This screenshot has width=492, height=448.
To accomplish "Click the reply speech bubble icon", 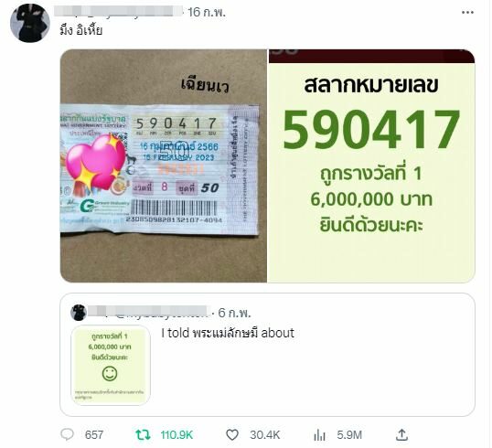I will [67, 435].
